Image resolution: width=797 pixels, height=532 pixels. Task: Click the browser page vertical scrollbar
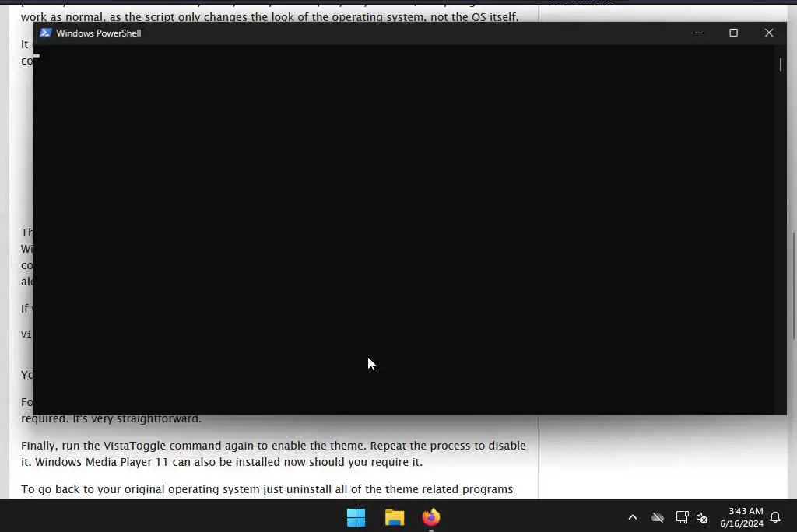pyautogui.click(x=793, y=285)
